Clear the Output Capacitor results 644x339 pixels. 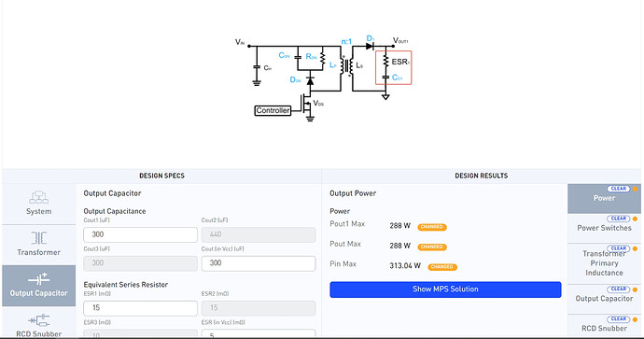619,290
